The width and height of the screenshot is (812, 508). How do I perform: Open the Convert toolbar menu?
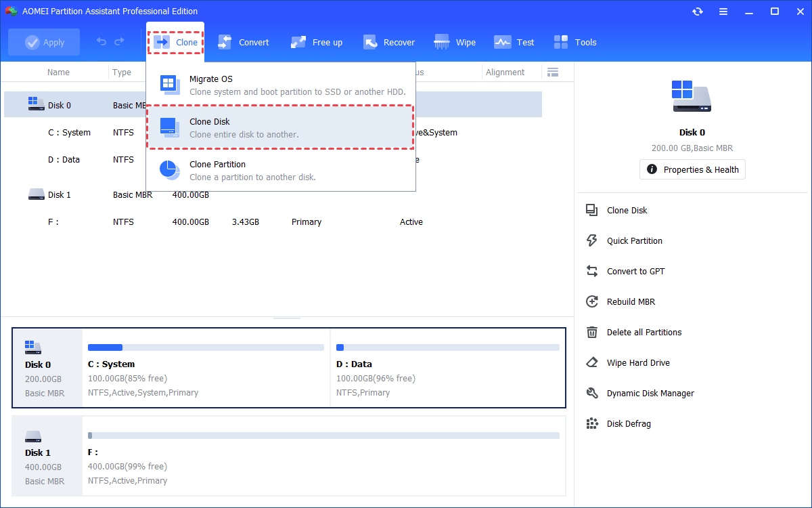243,42
